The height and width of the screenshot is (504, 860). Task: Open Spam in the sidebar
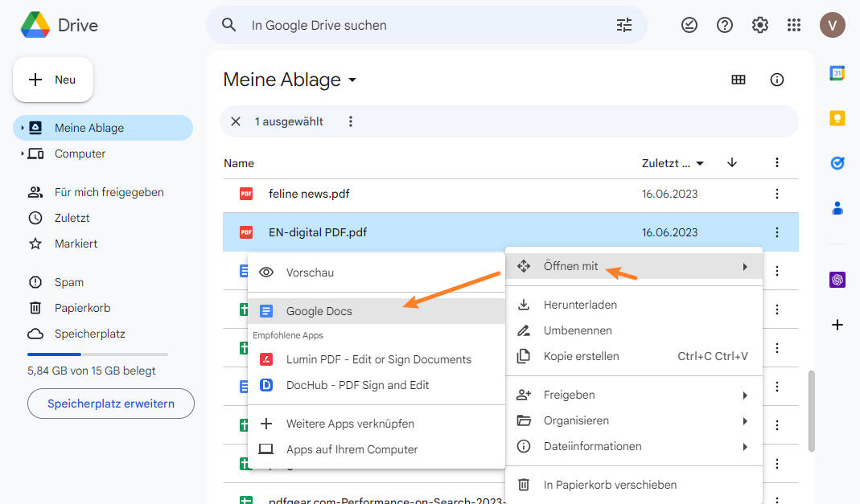coord(103,282)
